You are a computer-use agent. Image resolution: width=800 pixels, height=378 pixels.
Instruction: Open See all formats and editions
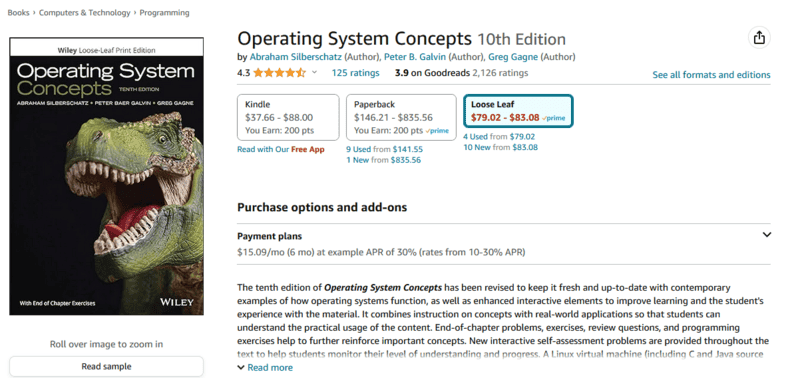tap(711, 75)
